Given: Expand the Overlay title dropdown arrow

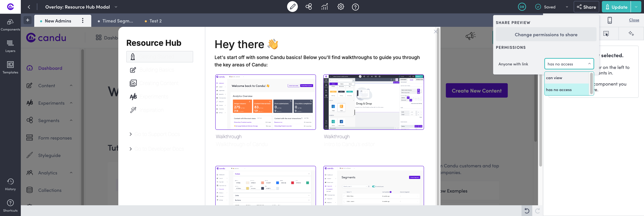Looking at the screenshot, I should [116, 7].
